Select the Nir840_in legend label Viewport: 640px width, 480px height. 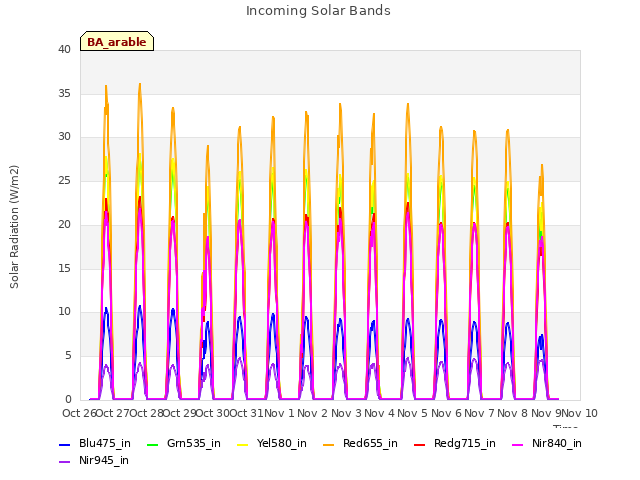pos(557,443)
